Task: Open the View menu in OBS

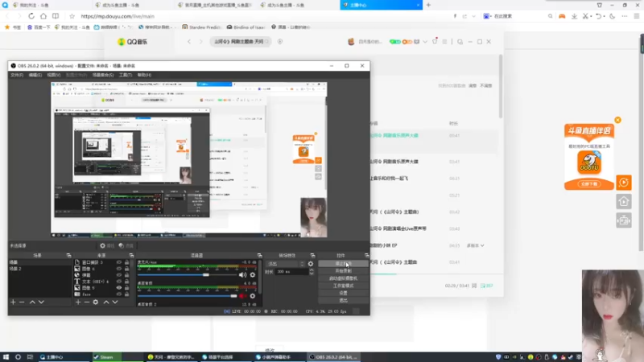Action: tap(54, 75)
